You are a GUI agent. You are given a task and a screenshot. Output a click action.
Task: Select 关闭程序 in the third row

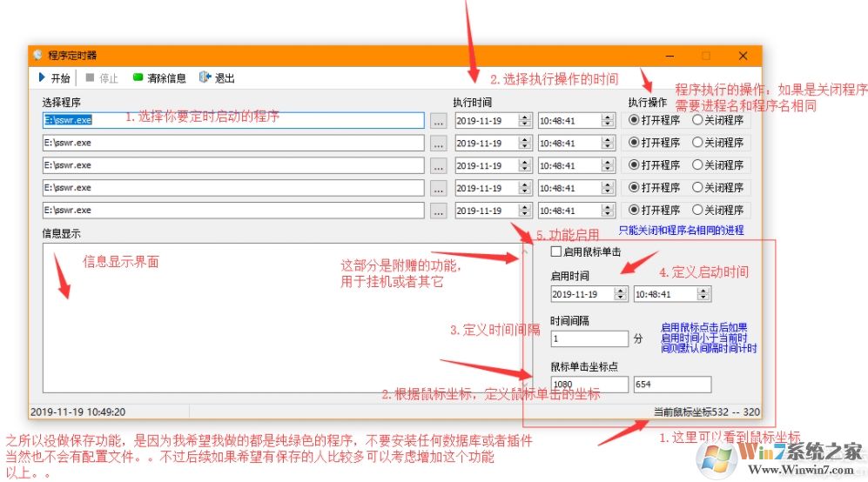tap(717, 165)
